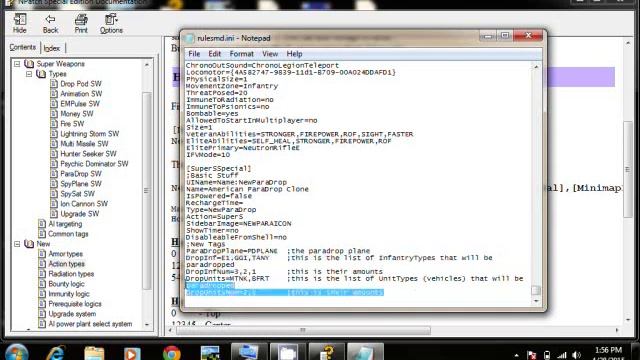Open the Options toolbar icon
Image resolution: width=640 pixels, height=360 pixels.
[x=111, y=23]
